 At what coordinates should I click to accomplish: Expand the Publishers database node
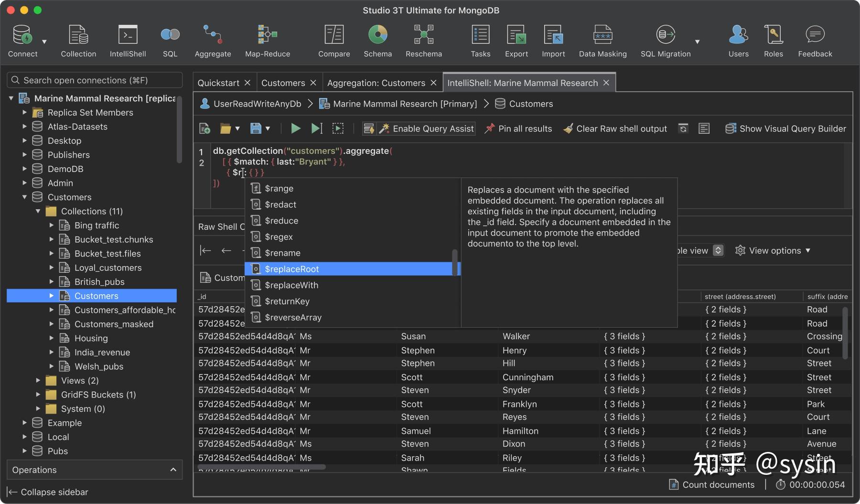point(24,154)
